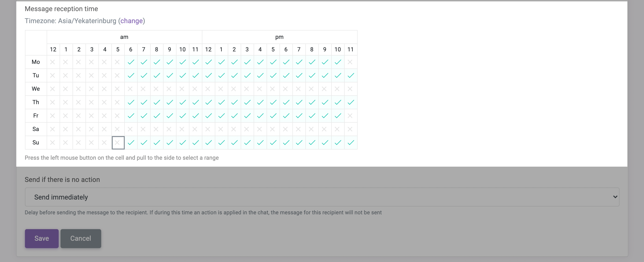Select the pm header group
The width and height of the screenshot is (644, 262).
click(x=279, y=37)
